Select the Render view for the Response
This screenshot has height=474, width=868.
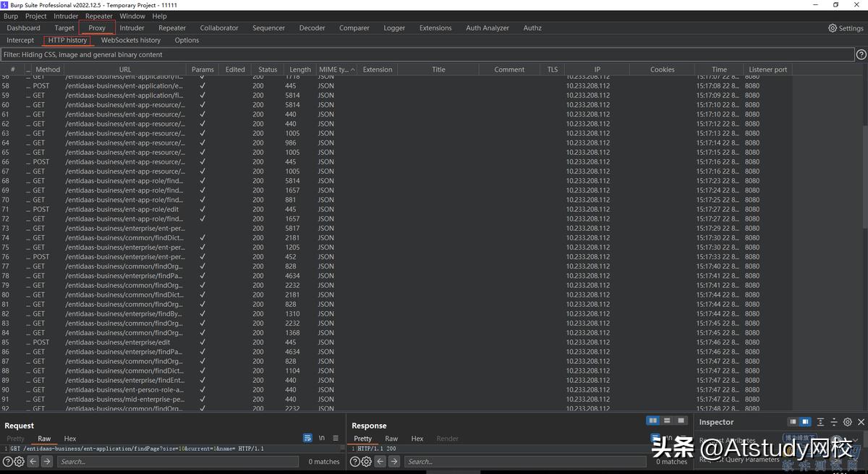[447, 438]
